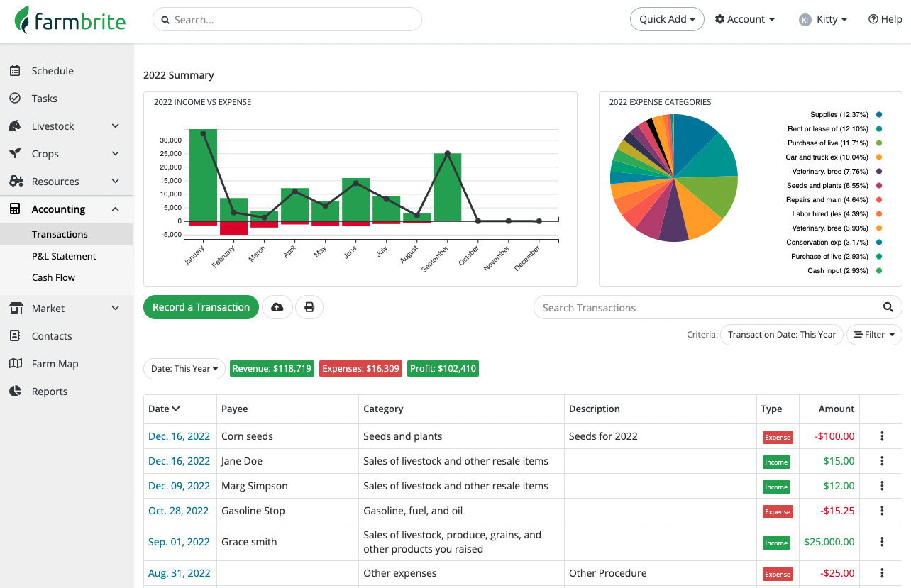The width and height of the screenshot is (911, 588).
Task: Open the kebab menu on the Corn seeds row
Action: (x=880, y=436)
